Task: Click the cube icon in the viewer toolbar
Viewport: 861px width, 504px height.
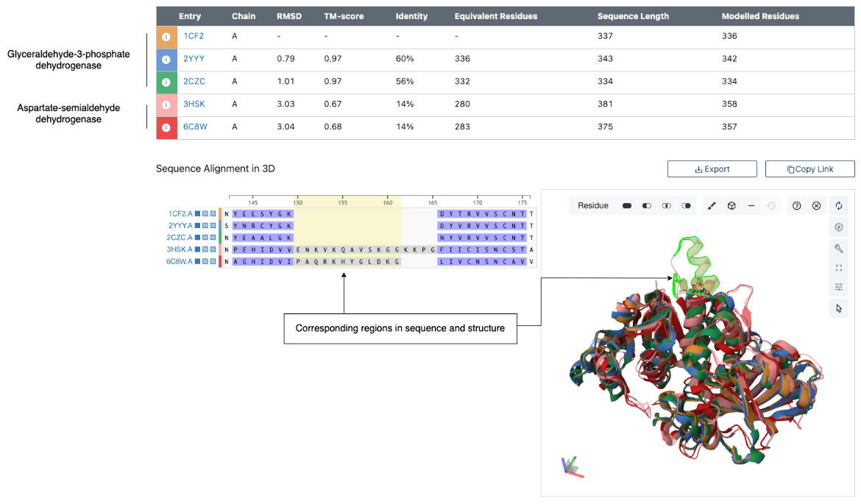Action: click(x=732, y=205)
